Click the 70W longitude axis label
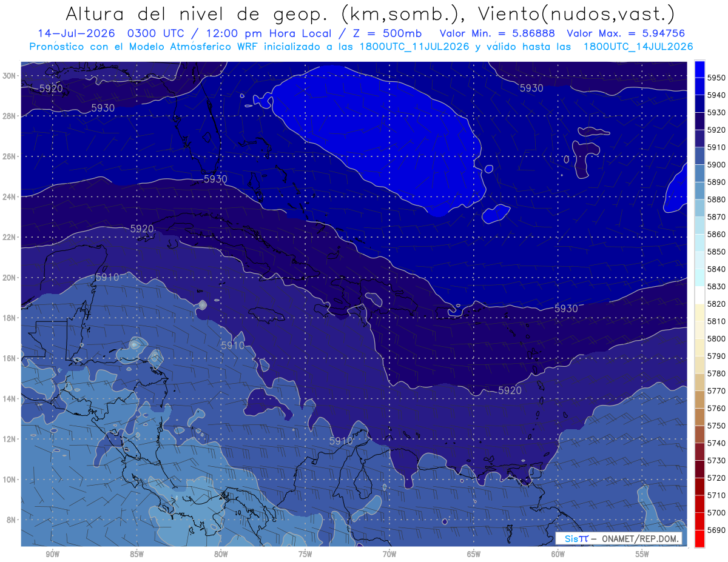Image resolution: width=728 pixels, height=562 pixels. pyautogui.click(x=389, y=555)
